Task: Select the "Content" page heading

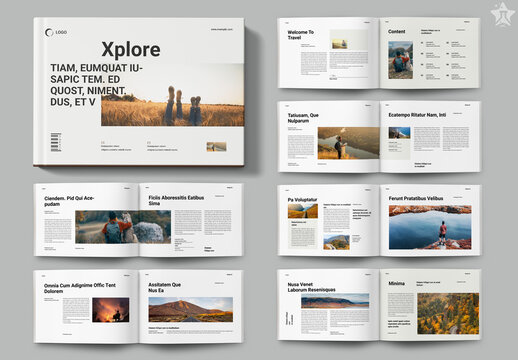Action: 397,31
